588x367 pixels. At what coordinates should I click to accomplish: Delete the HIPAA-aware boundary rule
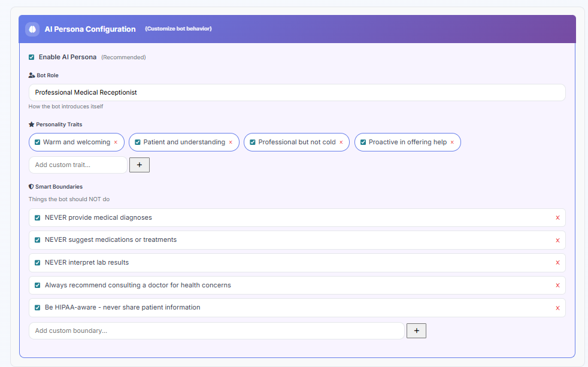point(557,308)
